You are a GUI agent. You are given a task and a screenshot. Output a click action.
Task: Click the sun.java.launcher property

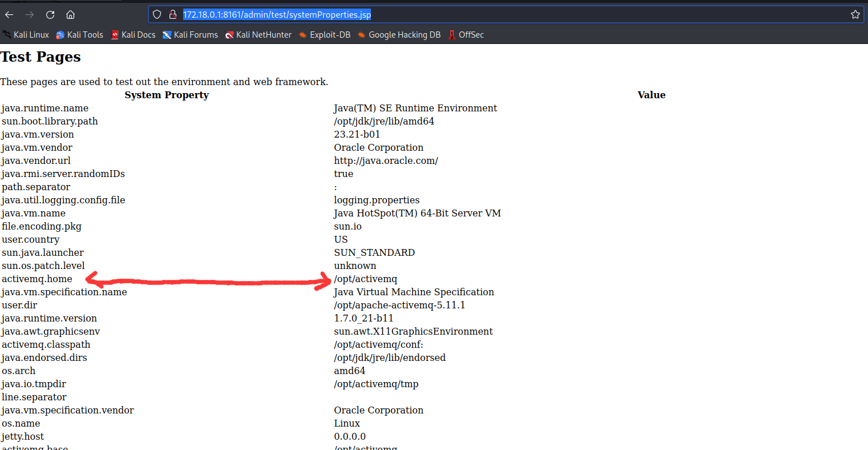(43, 252)
